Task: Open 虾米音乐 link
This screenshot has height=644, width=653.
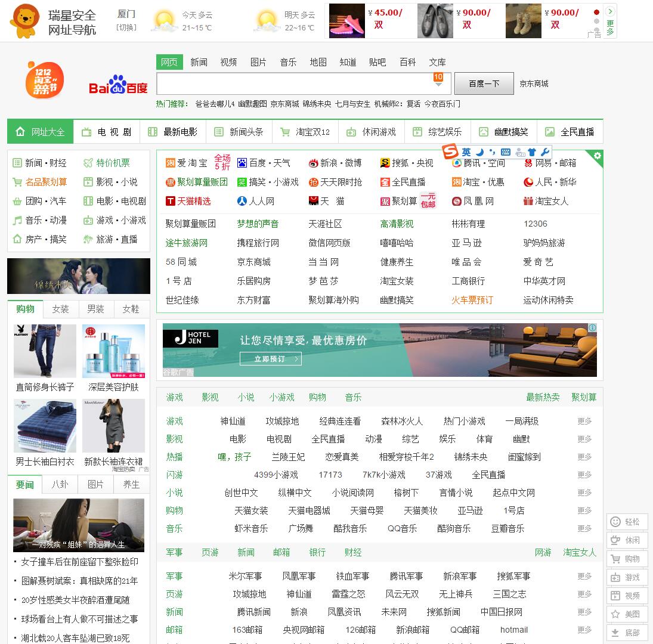Action: (x=251, y=528)
